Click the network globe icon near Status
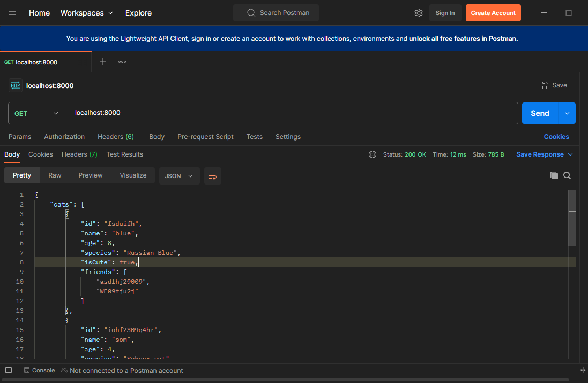The width and height of the screenshot is (588, 383). point(373,154)
